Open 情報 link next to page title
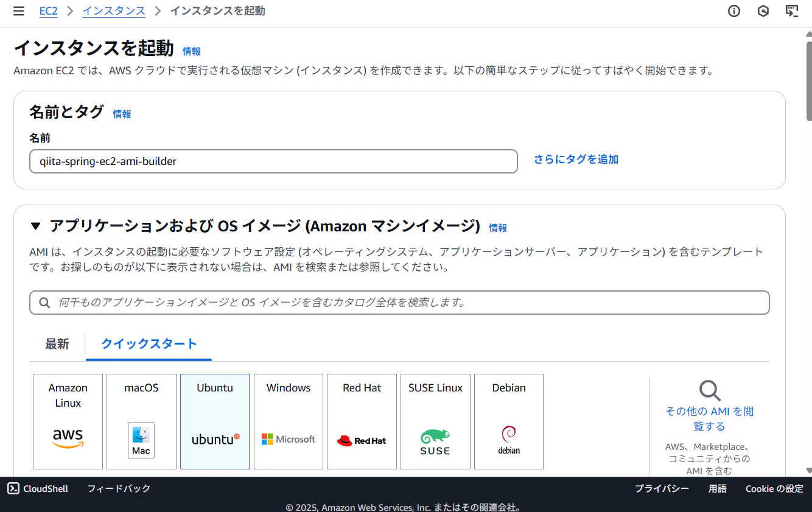Viewport: 812px width, 512px height. pyautogui.click(x=192, y=52)
